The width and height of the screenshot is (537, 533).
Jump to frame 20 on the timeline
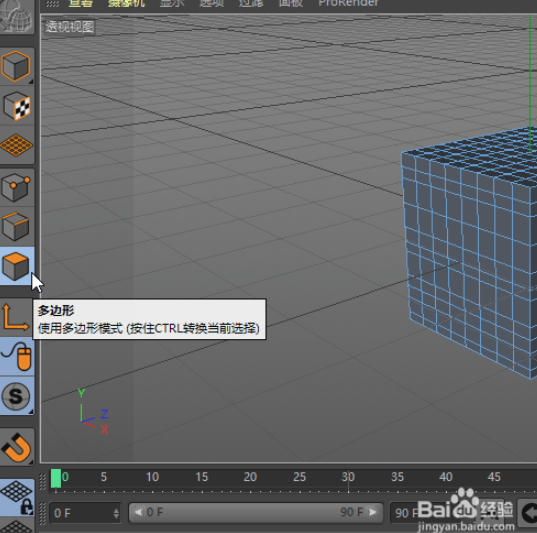250,477
